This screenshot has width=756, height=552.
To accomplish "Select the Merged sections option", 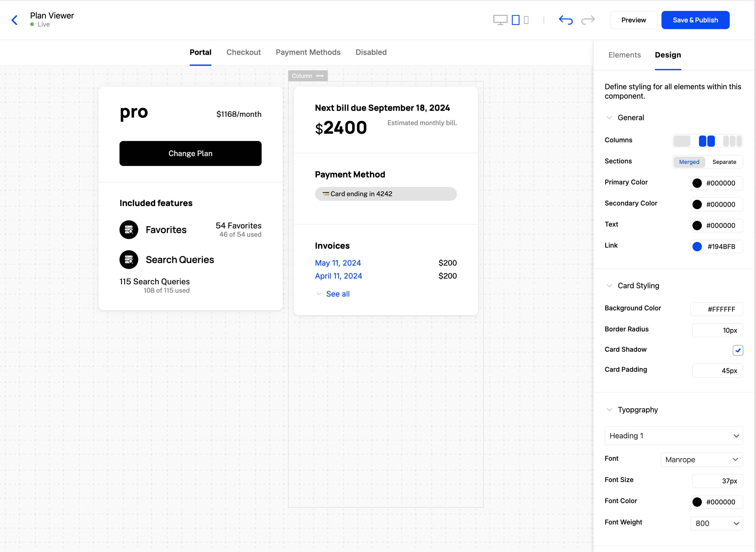I will click(689, 162).
